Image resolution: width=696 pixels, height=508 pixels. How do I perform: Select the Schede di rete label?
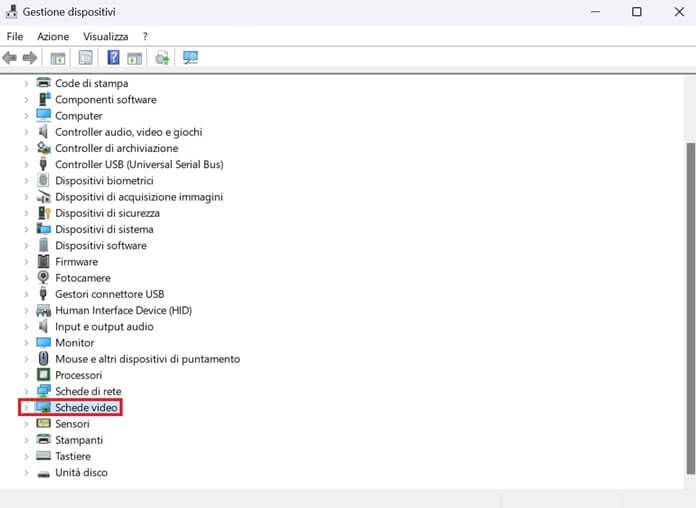point(88,391)
